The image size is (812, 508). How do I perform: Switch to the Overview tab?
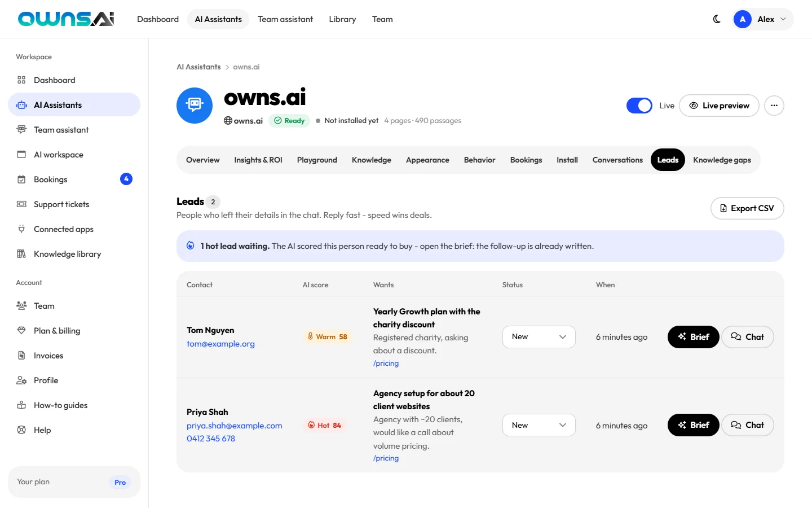click(x=203, y=160)
